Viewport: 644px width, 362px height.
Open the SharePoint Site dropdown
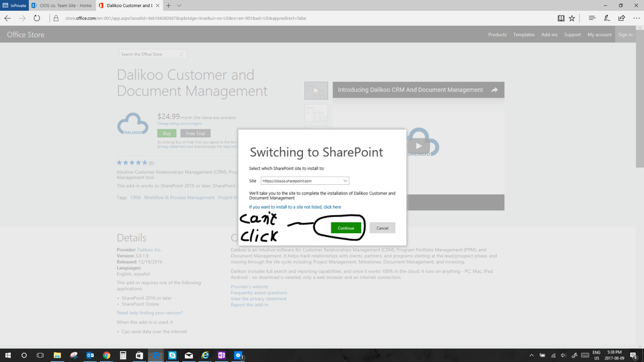point(305,180)
